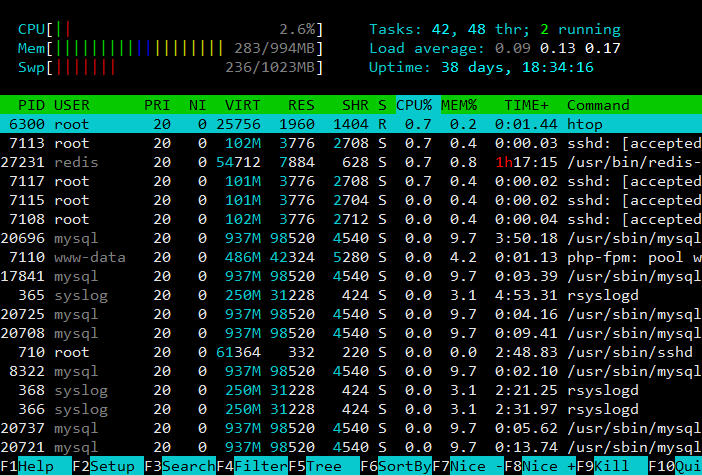
Task: Select sshd process row PID 7117
Action: 351,181
